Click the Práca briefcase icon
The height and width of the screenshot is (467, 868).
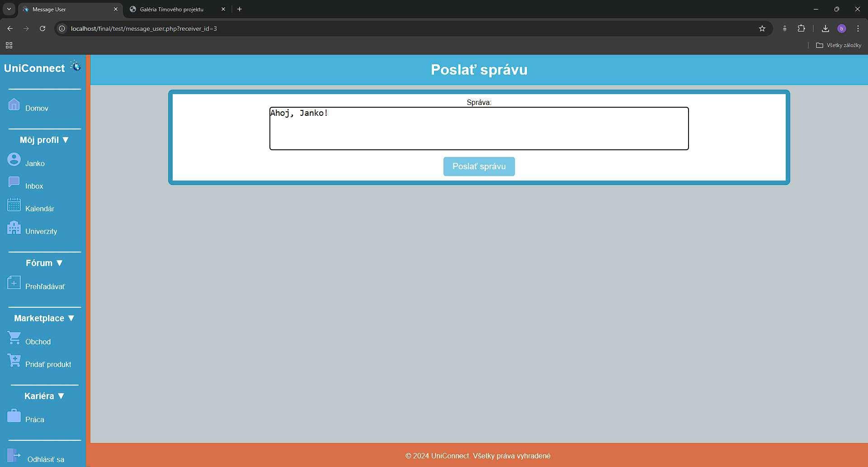tap(14, 415)
